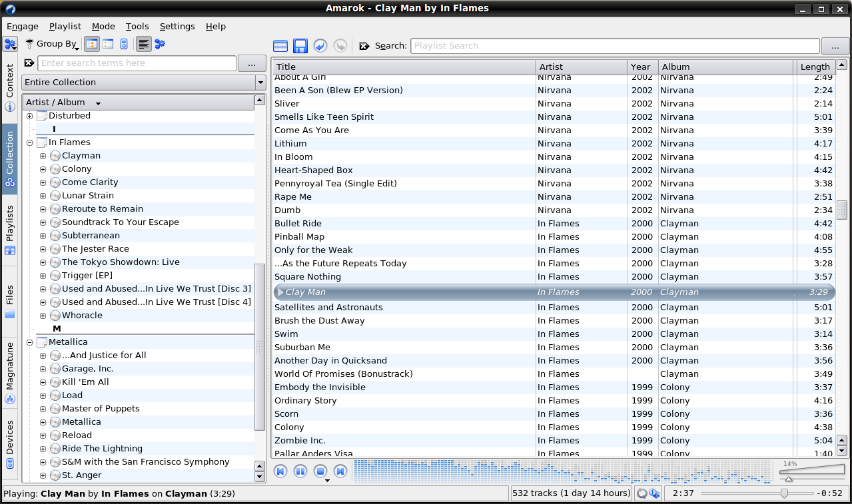This screenshot has width=852, height=504.
Task: Click the Clear Playlist icon in playlist toolbar
Action: click(x=280, y=46)
